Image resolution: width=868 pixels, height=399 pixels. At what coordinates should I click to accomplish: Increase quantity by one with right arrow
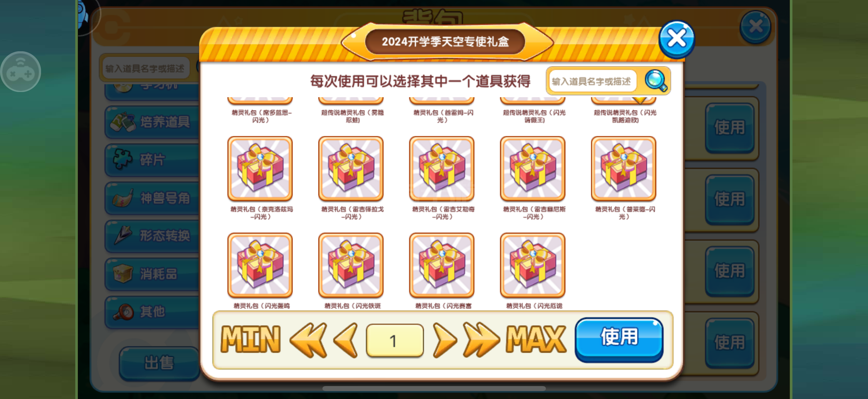click(x=445, y=340)
